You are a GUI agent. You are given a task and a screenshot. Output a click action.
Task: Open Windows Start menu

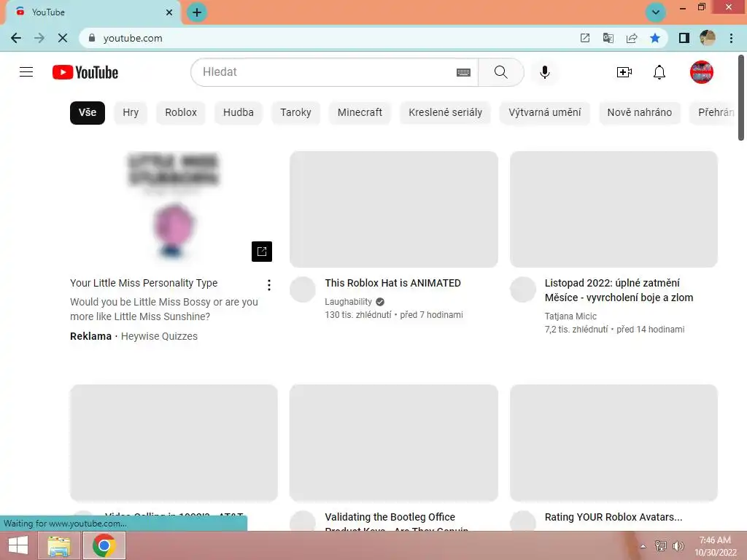[18, 545]
